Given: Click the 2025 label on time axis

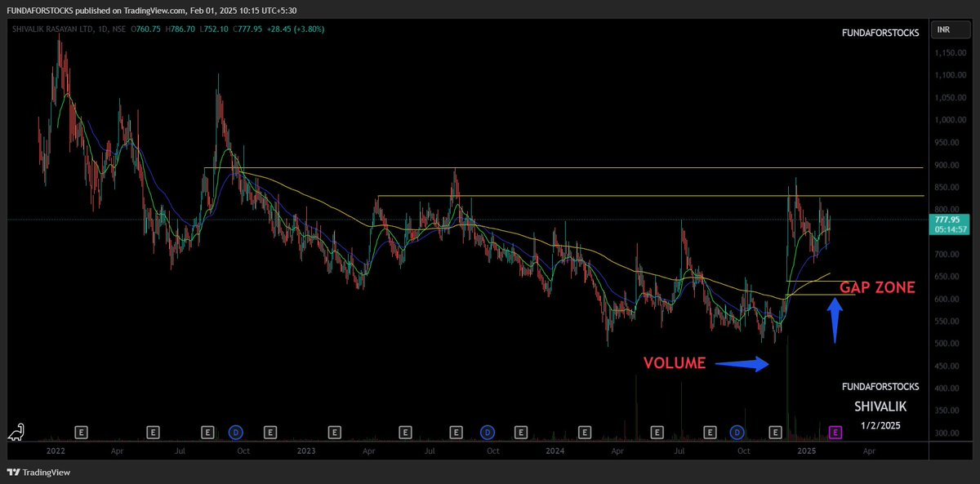Looking at the screenshot, I should pos(806,450).
